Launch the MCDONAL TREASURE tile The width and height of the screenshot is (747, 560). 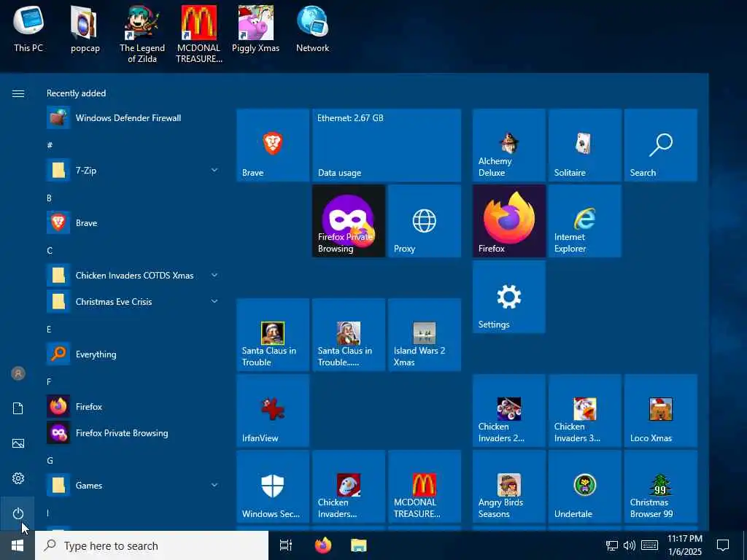424,486
